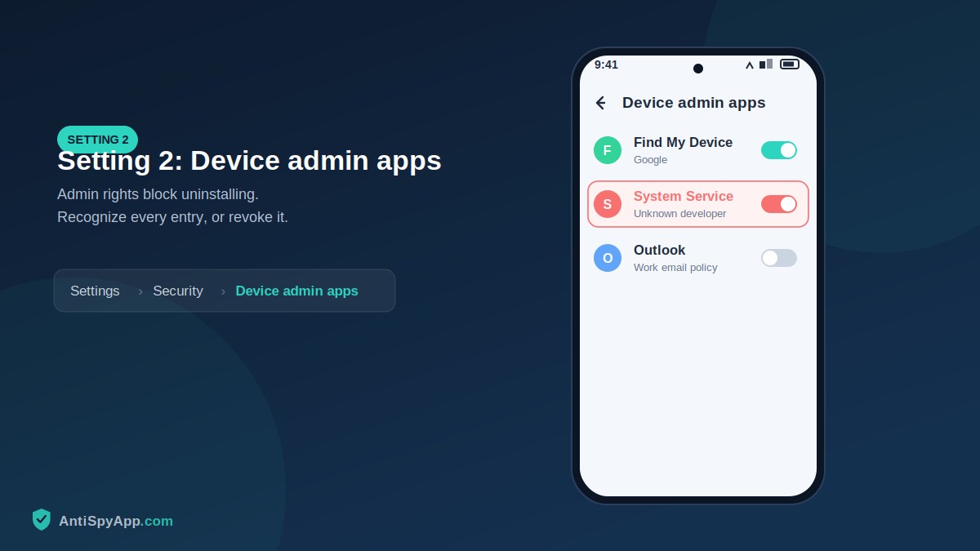The width and height of the screenshot is (980, 551).
Task: Open the System Service entry label
Action: [684, 196]
